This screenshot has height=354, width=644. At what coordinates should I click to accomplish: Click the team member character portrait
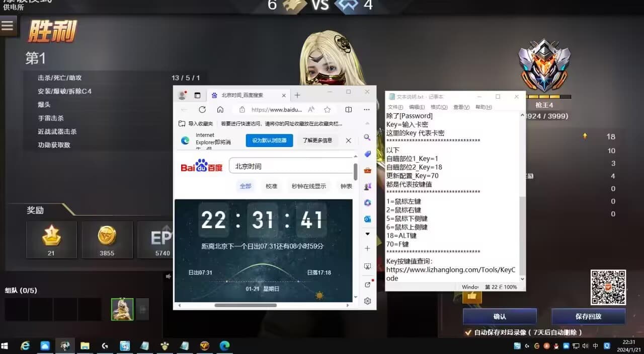[122, 309]
